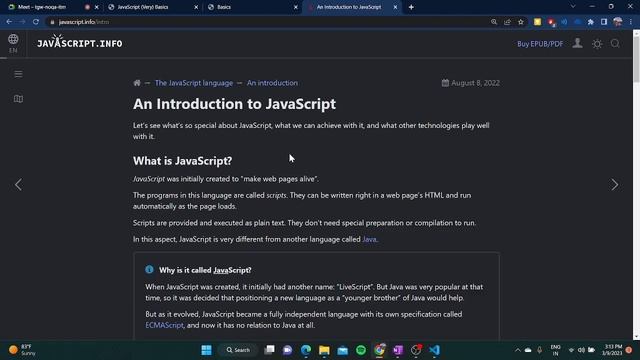640x360 pixels.
Task: Go to the previous lesson arrow
Action: tap(18, 184)
